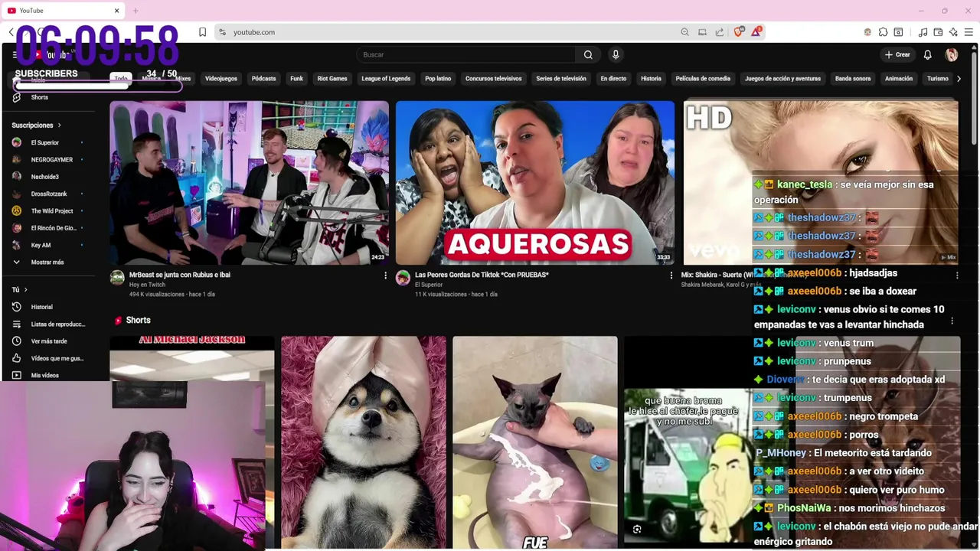Select the League of Legends chip
The image size is (980, 551).
pos(386,78)
